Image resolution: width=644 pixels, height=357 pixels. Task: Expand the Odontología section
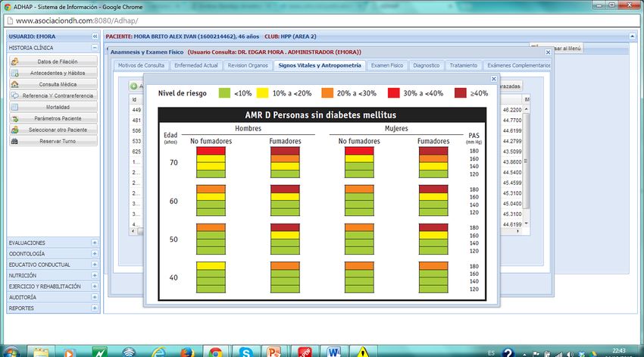(x=95, y=253)
